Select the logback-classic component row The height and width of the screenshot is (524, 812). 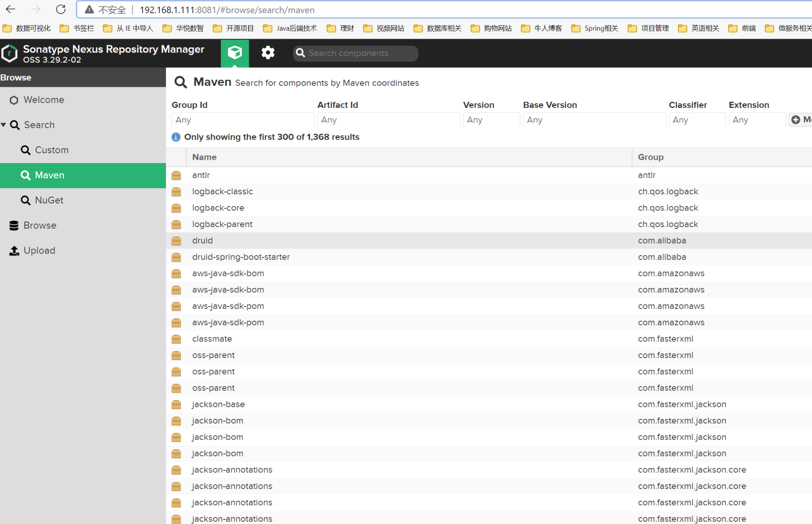tap(489, 192)
